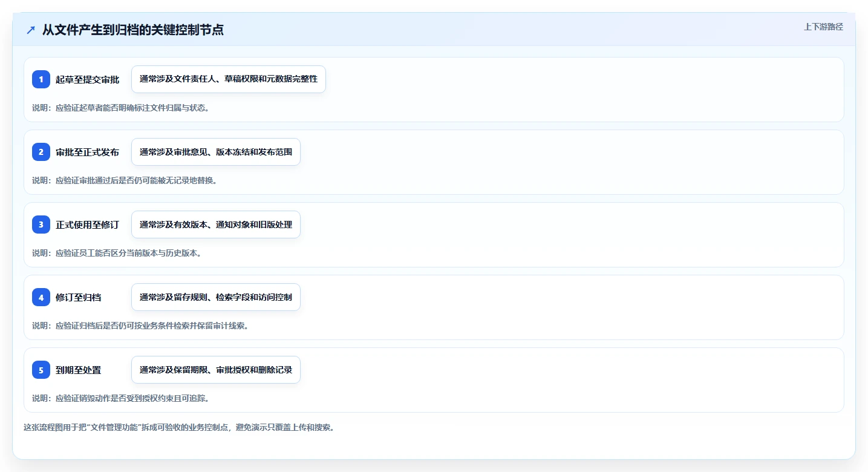Click the step 5 number badge
The height and width of the screenshot is (472, 868).
41,370
